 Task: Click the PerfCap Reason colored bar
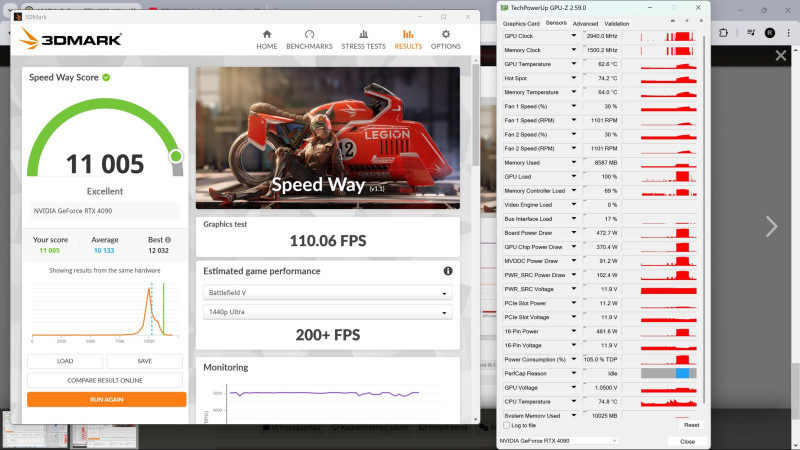click(x=668, y=373)
